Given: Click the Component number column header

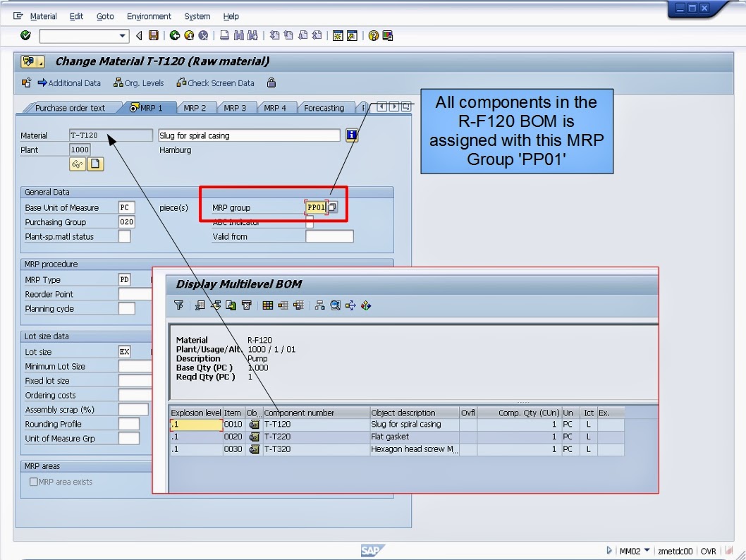Looking at the screenshot, I should click(317, 413).
